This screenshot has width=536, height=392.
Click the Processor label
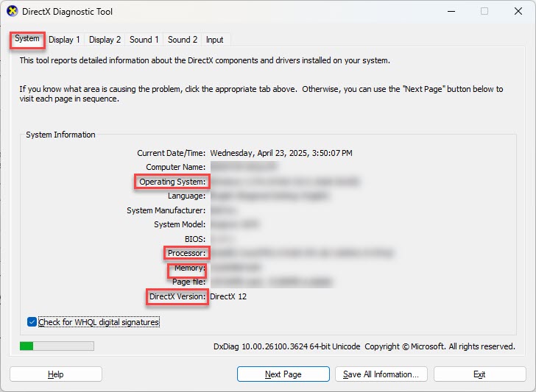click(186, 253)
